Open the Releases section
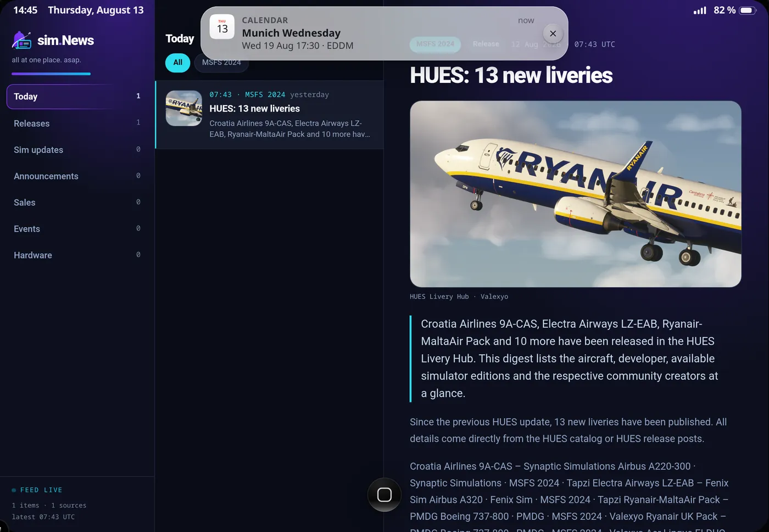769x532 pixels. point(77,124)
